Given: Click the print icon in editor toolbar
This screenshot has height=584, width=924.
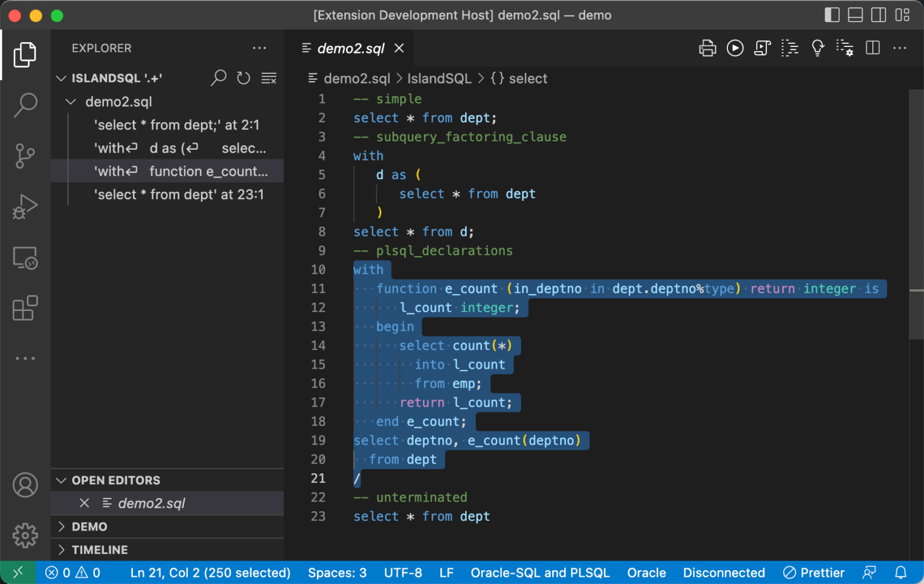Looking at the screenshot, I should (707, 48).
